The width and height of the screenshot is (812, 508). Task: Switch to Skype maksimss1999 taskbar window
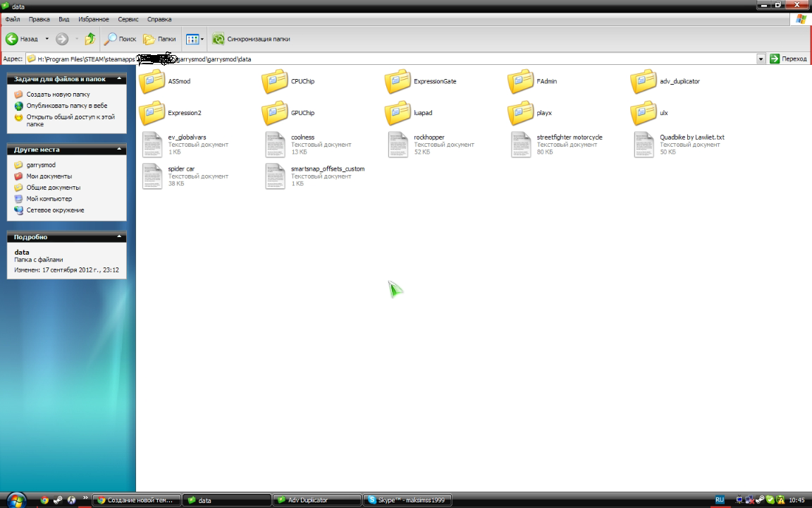407,500
